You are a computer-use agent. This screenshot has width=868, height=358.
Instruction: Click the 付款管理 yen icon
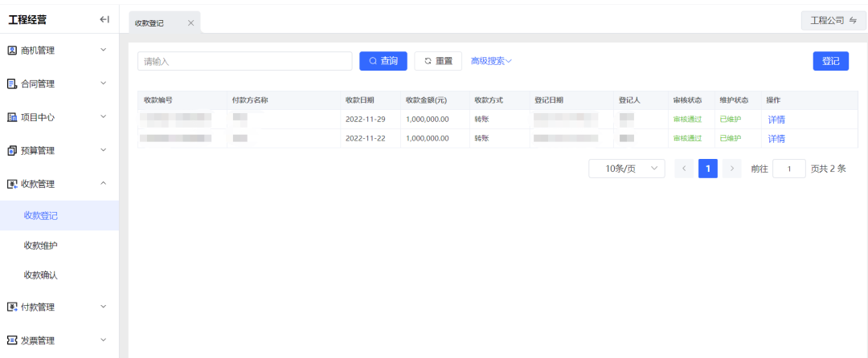(x=12, y=307)
